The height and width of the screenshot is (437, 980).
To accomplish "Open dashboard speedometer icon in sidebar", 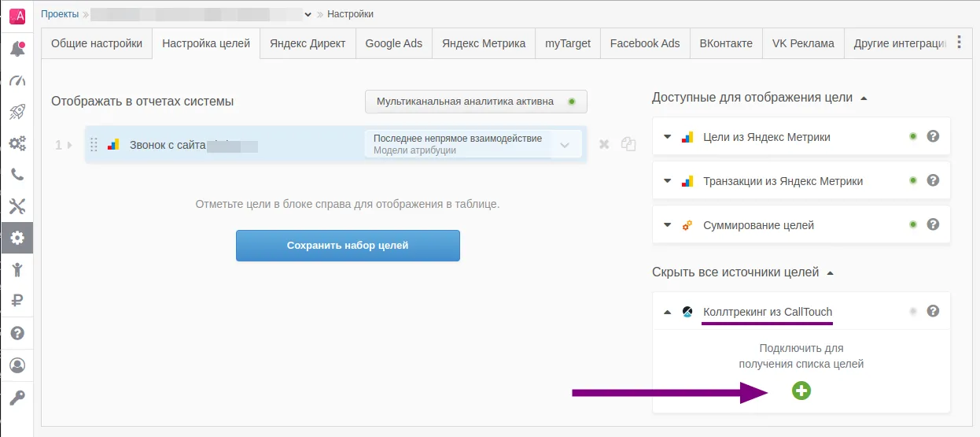I will coord(17,80).
